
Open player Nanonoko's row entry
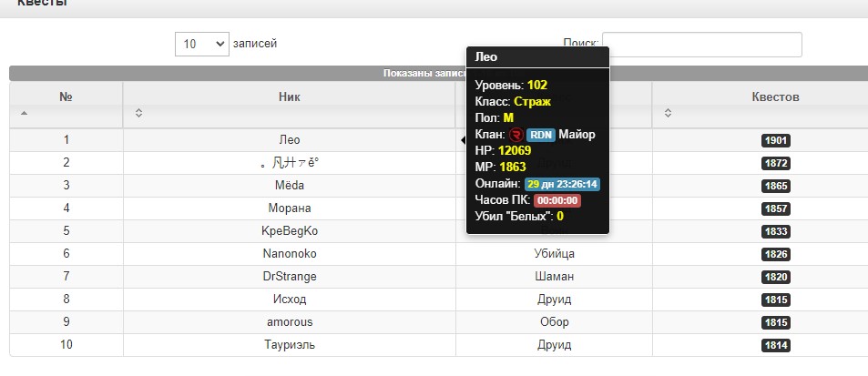(x=289, y=254)
